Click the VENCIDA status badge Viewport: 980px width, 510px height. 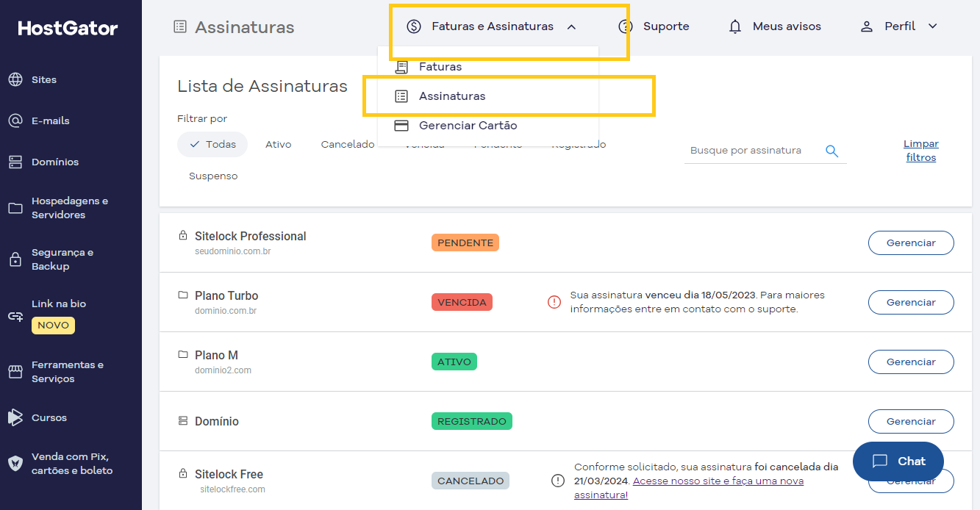[462, 302]
